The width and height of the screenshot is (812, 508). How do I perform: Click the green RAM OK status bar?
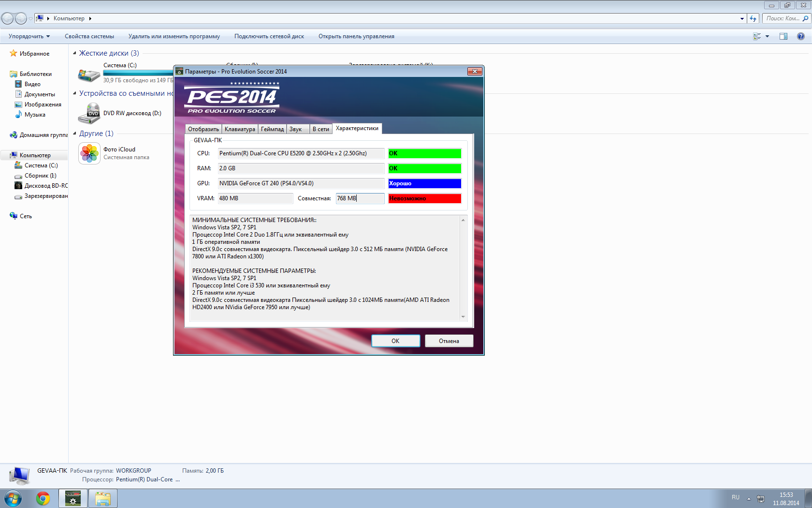pos(425,168)
